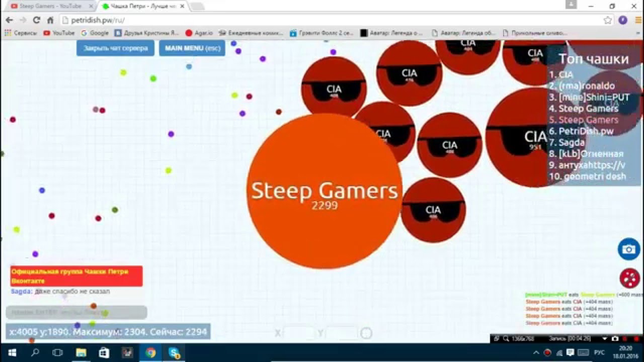Image resolution: width=644 pixels, height=362 pixels.
Task: Click leaderboard entry 7. Sagda
Action: pyautogui.click(x=567, y=142)
